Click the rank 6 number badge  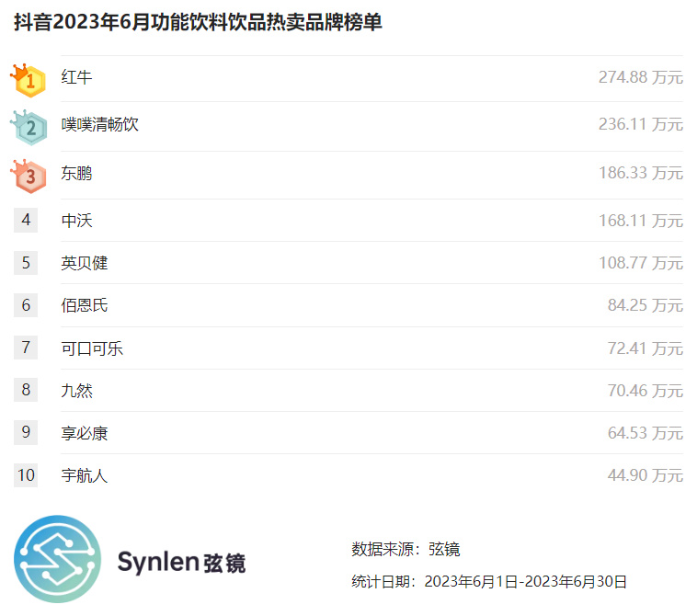click(x=26, y=305)
